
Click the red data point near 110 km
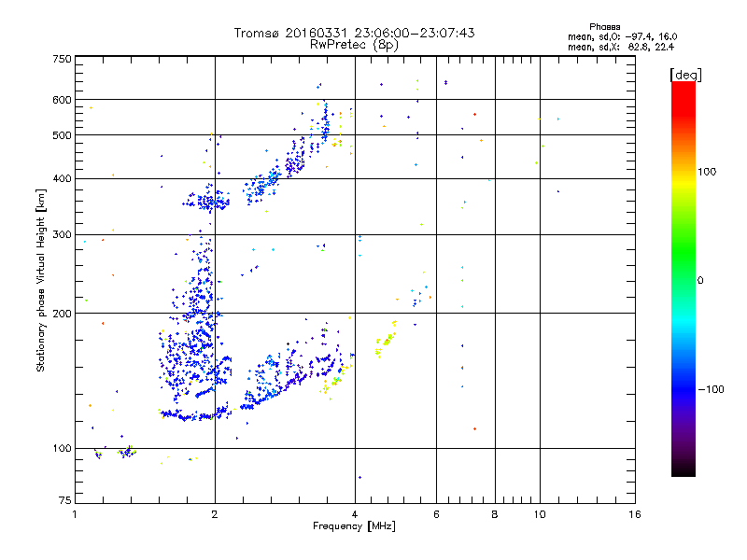pos(474,429)
